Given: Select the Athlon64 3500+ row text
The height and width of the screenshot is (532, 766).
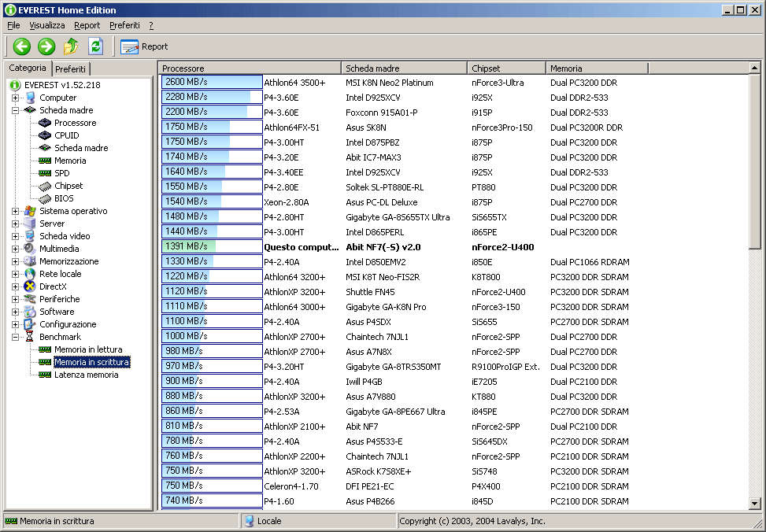Looking at the screenshot, I should point(294,83).
